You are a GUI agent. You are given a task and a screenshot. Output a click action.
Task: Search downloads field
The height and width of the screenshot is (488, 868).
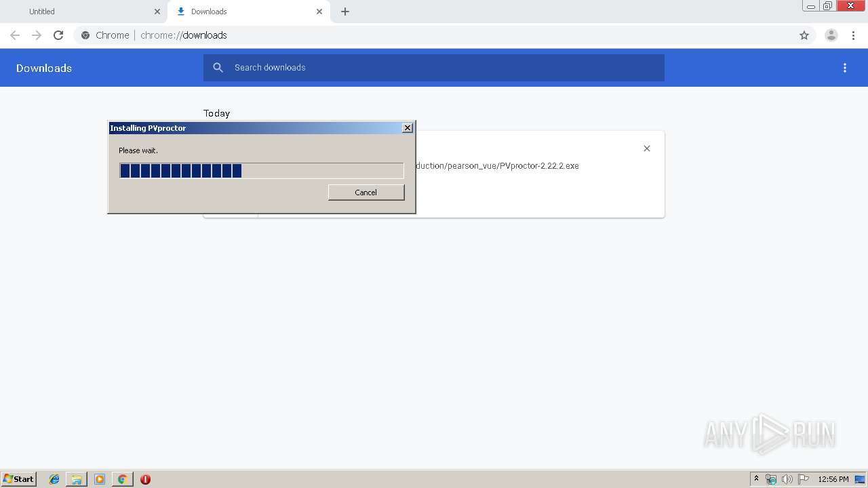434,68
